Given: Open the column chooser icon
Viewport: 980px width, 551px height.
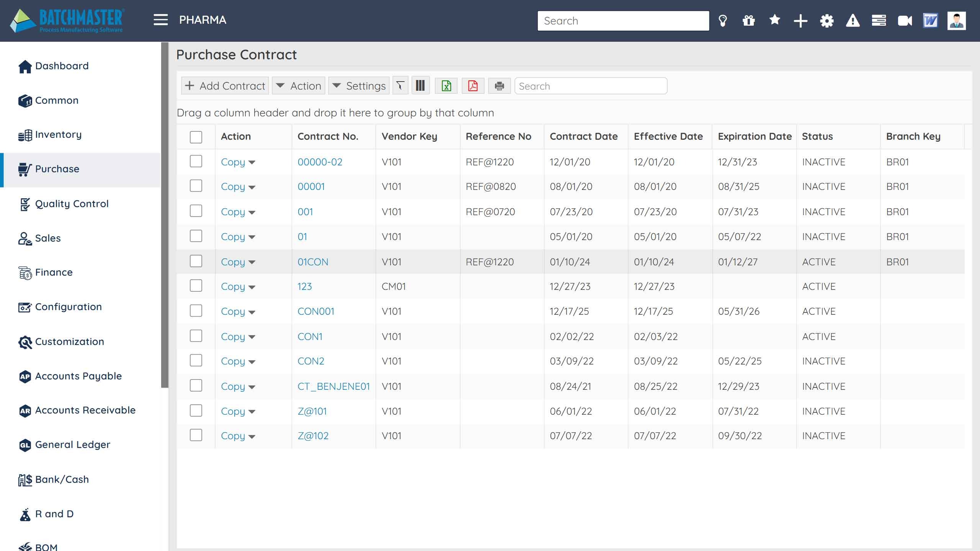Looking at the screenshot, I should pyautogui.click(x=420, y=86).
